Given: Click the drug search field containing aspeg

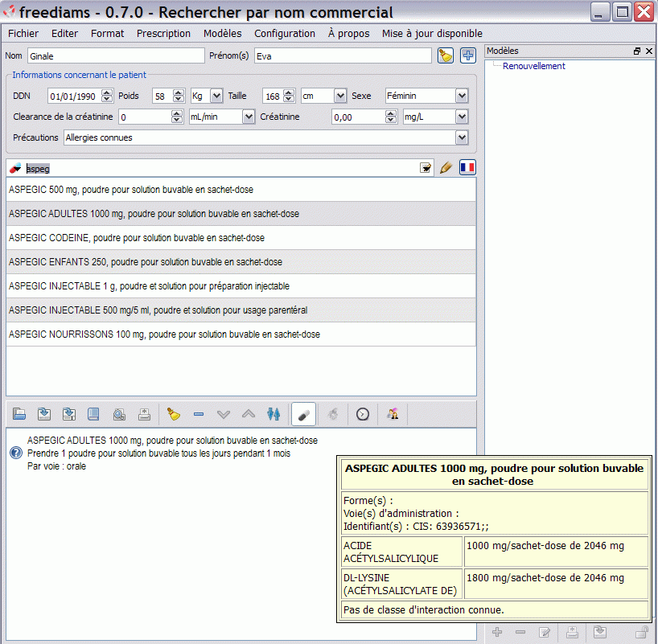Looking at the screenshot, I should coord(221,168).
